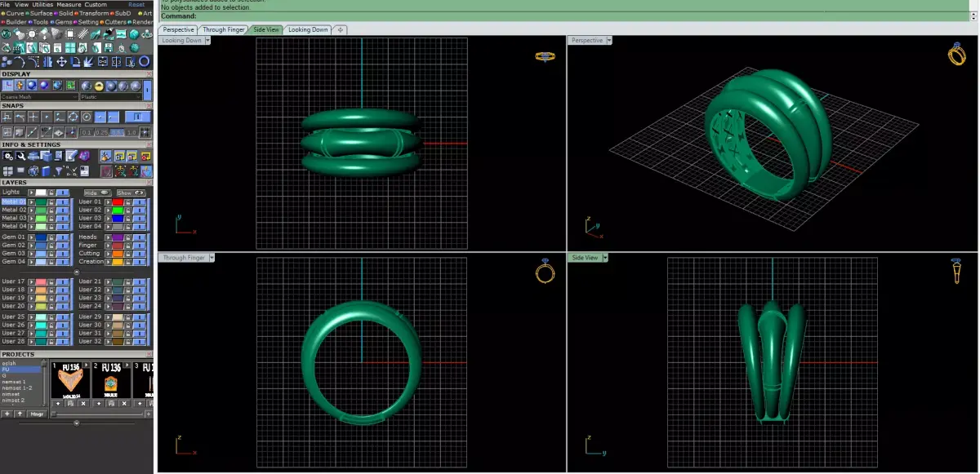Screen dimensions: 980x474
Task: Click the up-arrow button beside Mngr
Action: [20, 414]
